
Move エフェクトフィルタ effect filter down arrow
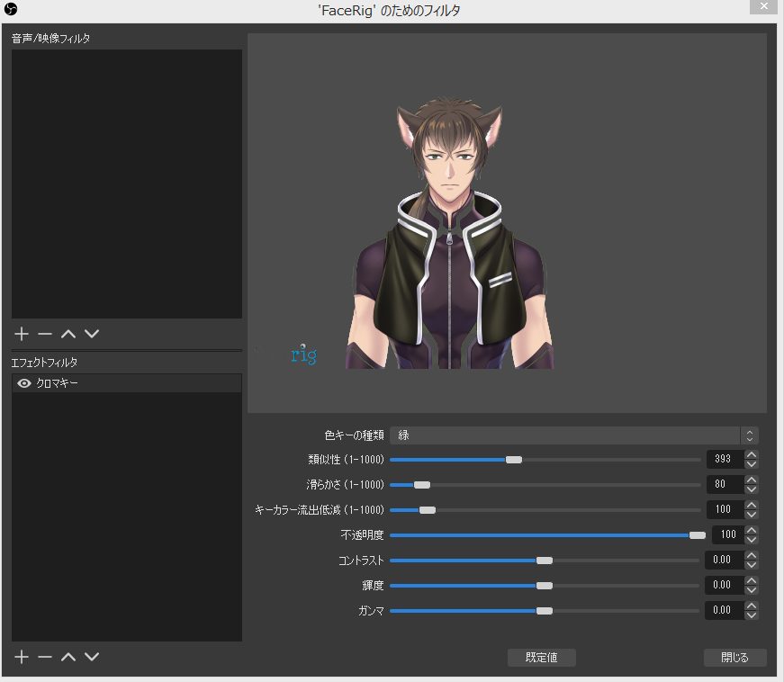[92, 657]
